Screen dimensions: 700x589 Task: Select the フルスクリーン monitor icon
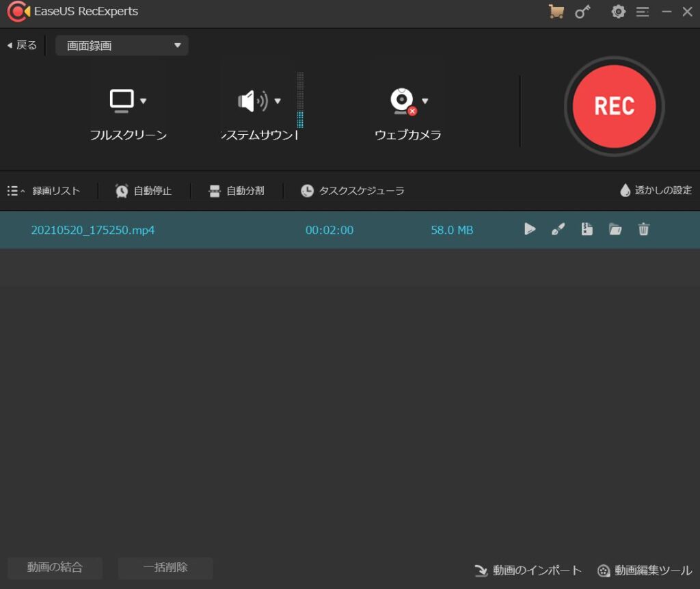pyautogui.click(x=122, y=101)
